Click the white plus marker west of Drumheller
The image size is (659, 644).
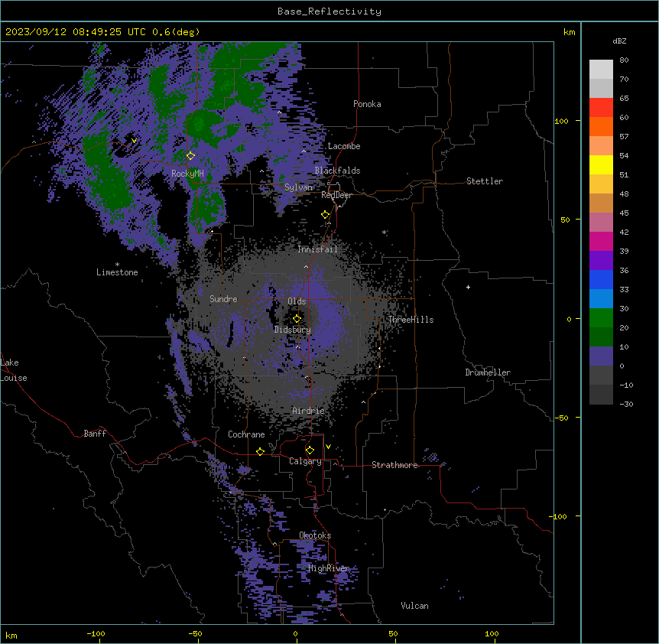468,287
